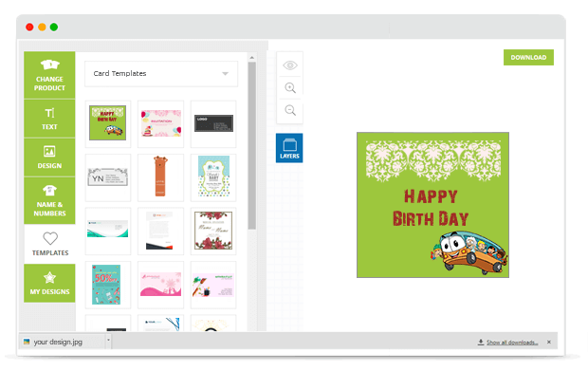588x371 pixels.
Task: Choose the orange bookmark template
Action: point(161,177)
